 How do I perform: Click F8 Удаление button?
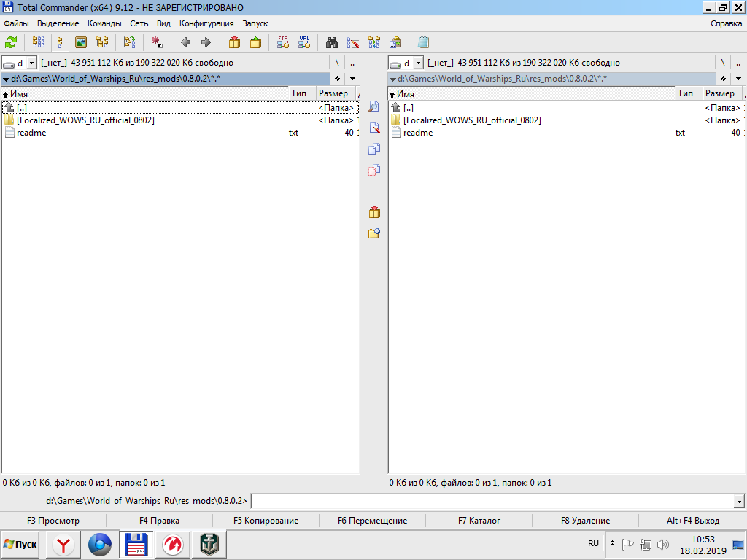click(585, 521)
